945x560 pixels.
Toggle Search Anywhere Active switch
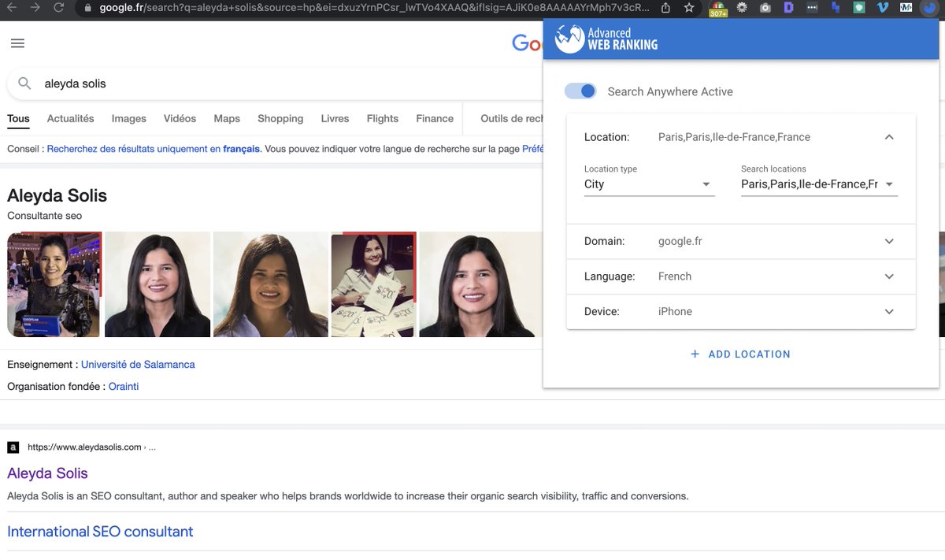coord(580,91)
